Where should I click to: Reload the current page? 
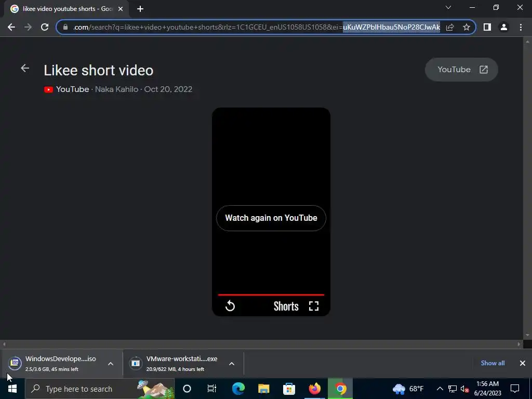(x=45, y=27)
